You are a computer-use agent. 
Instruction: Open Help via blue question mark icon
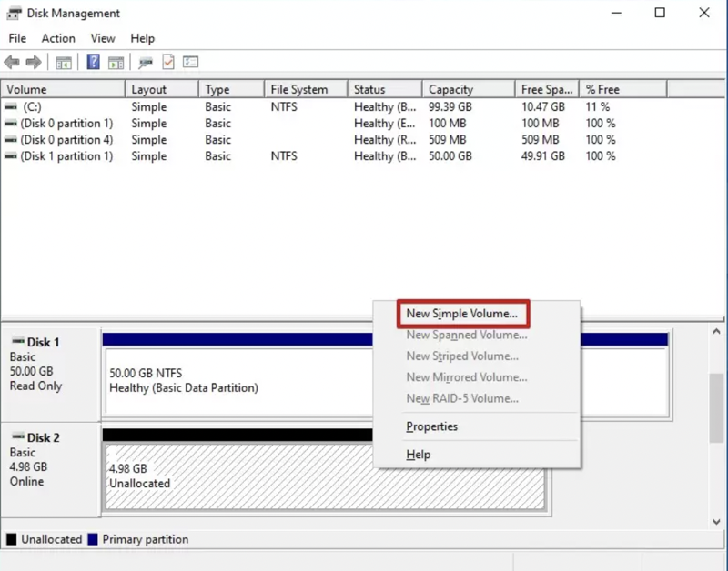(93, 63)
